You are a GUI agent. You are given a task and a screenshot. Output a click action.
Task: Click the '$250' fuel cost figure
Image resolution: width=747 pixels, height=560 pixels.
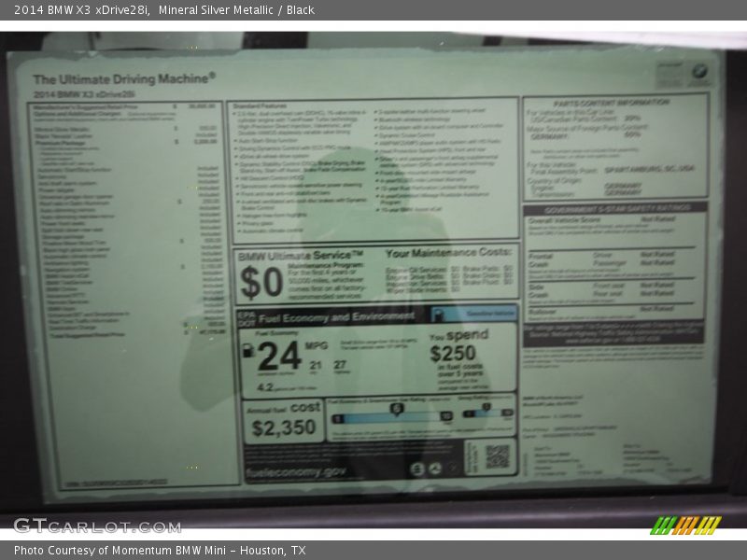[x=453, y=354]
